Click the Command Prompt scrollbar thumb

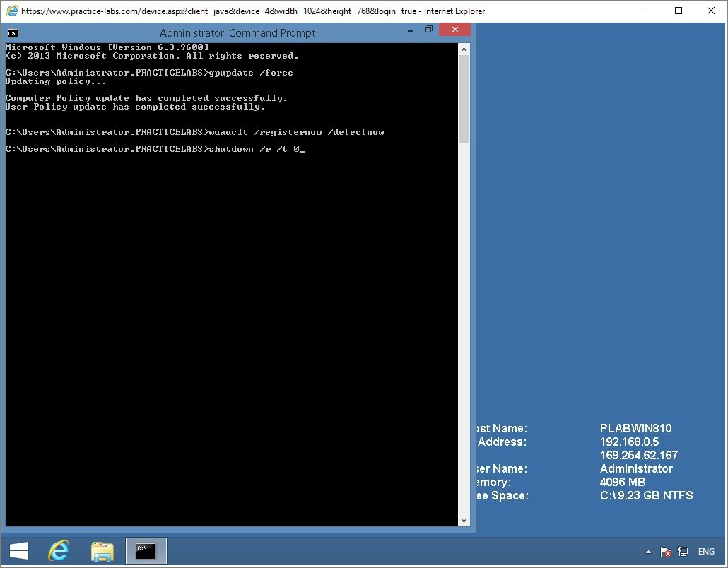pyautogui.click(x=464, y=99)
